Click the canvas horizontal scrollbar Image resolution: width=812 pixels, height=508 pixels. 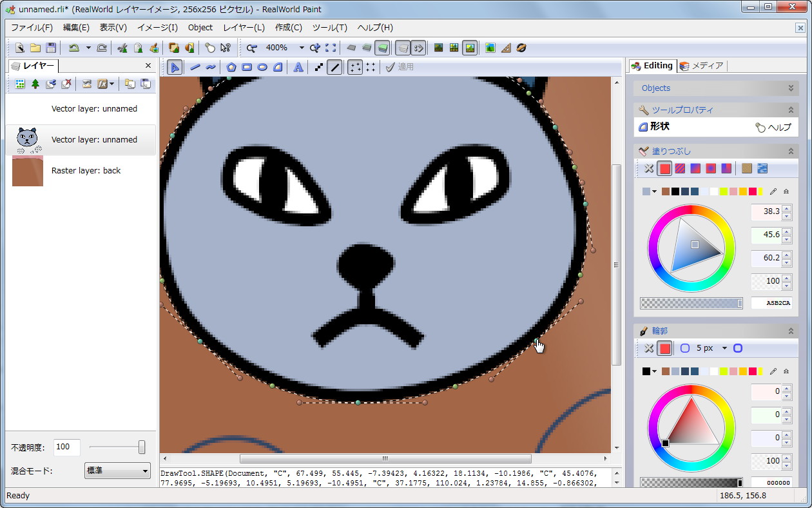[x=385, y=459]
